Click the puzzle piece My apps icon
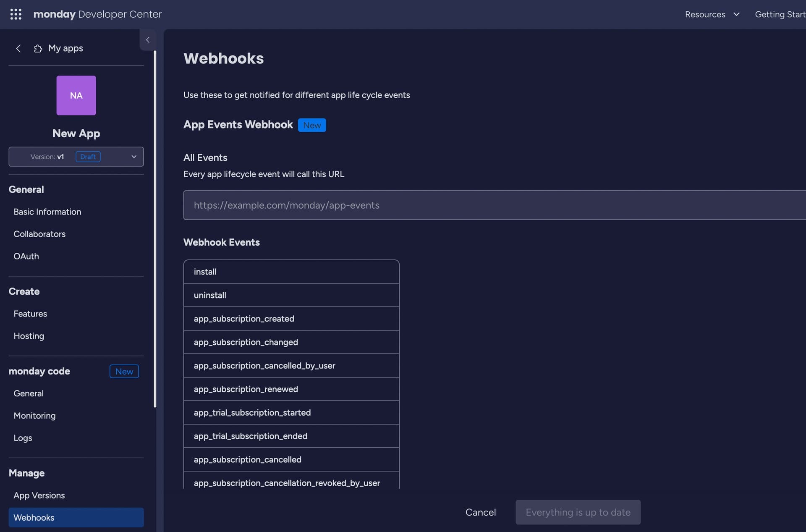 pyautogui.click(x=38, y=49)
